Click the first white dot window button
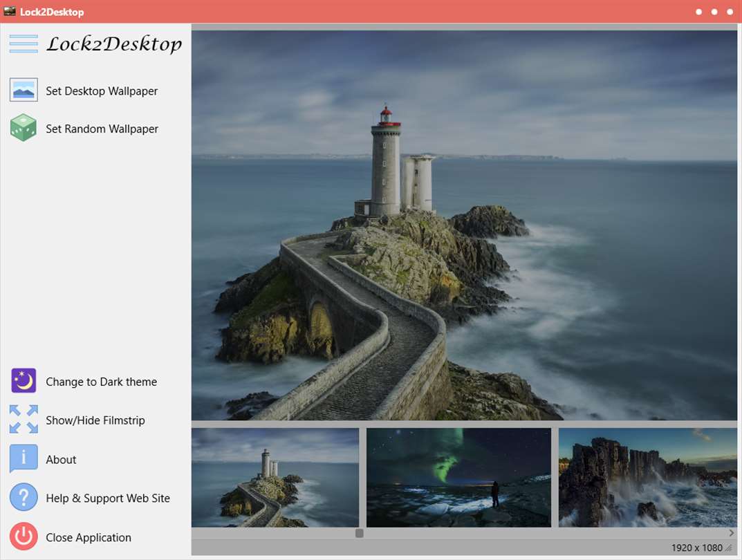Screen dimensions: 742x560 (x=698, y=12)
